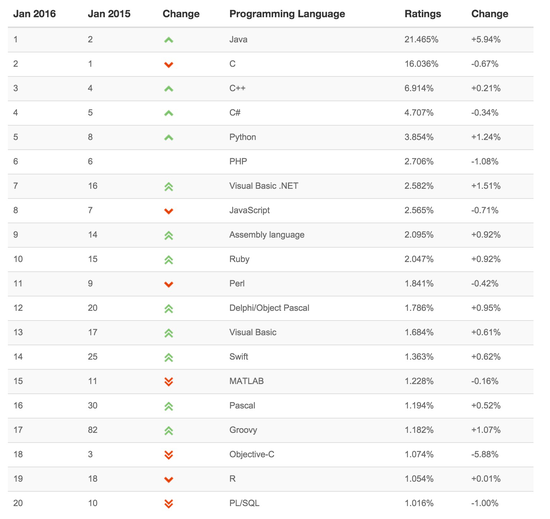Click the double red arrow for Objective-C
550x519 pixels.
(x=169, y=455)
